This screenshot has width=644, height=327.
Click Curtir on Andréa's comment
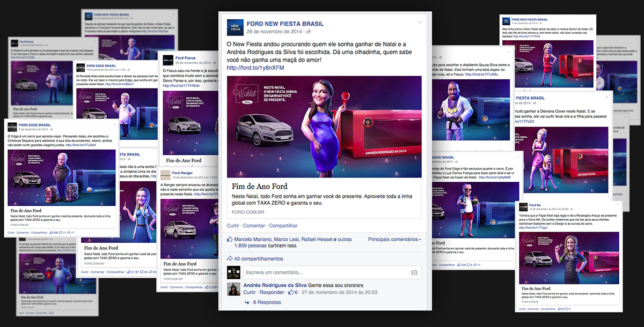click(250, 293)
